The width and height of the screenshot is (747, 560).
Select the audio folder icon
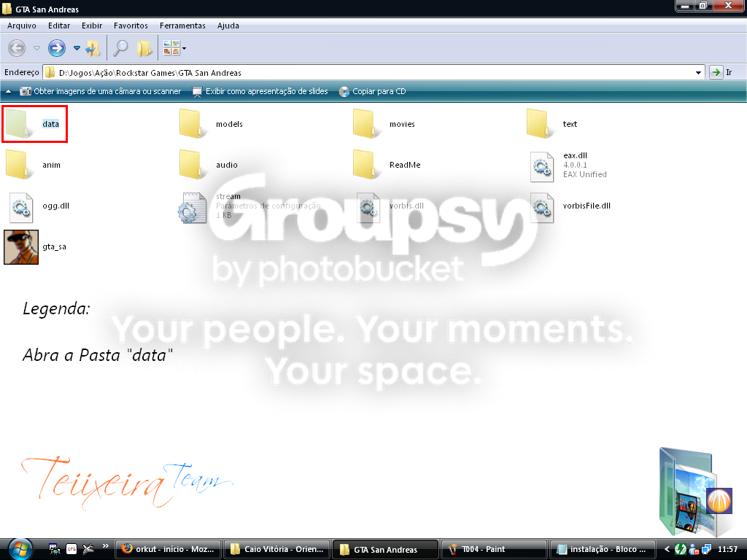192,165
